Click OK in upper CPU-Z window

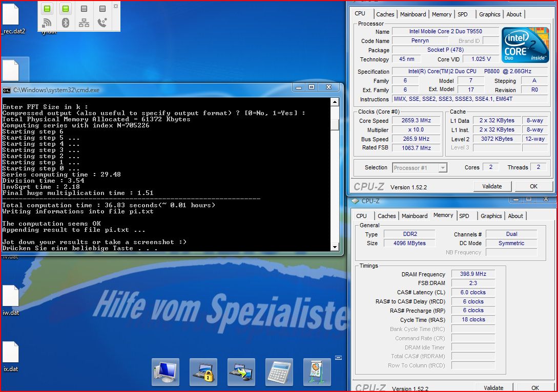coord(533,186)
